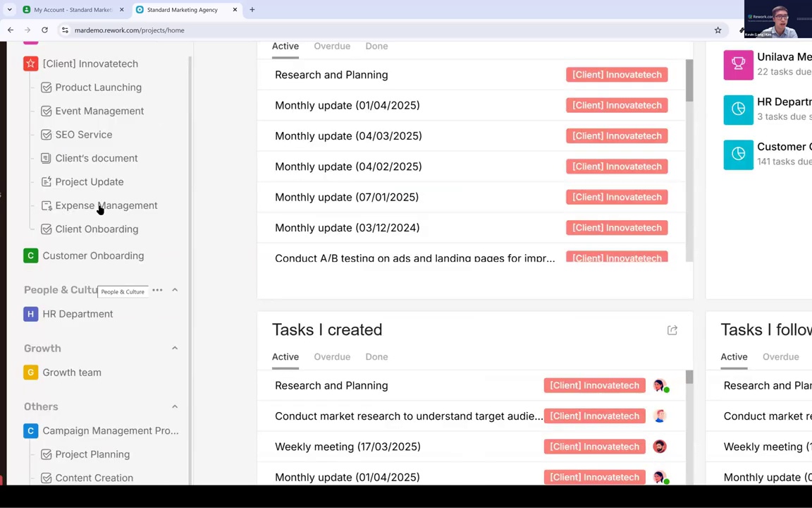The image size is (812, 508).
Task: Click the Content Creation checklist icon
Action: [46, 478]
